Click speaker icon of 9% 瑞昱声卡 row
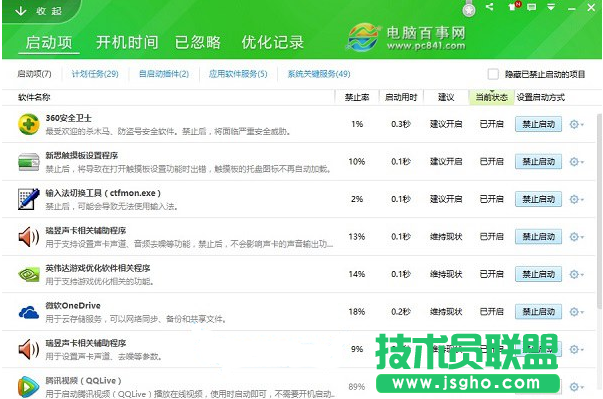 [x=29, y=349]
